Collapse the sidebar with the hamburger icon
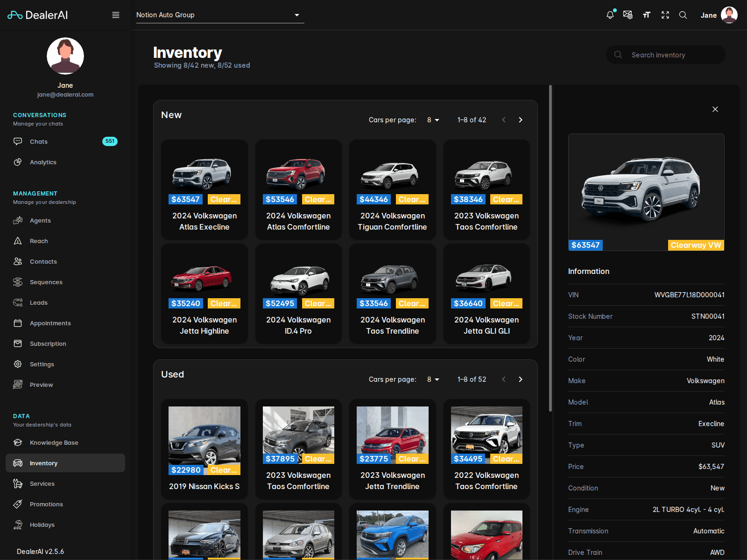 116,14
